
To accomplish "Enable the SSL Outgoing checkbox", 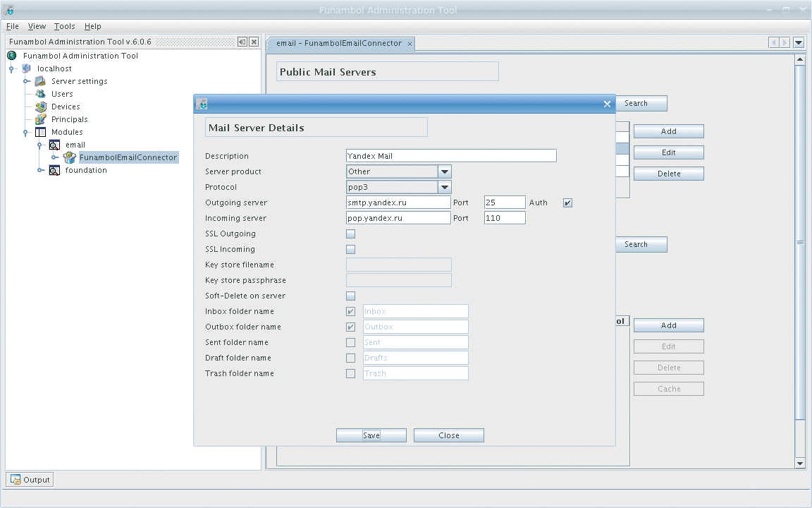I will coord(350,234).
